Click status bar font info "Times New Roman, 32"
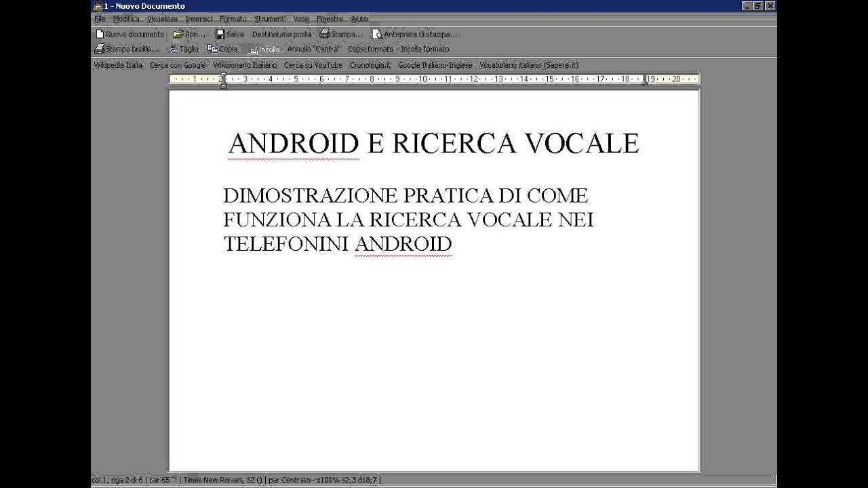868x488 pixels. (224, 480)
